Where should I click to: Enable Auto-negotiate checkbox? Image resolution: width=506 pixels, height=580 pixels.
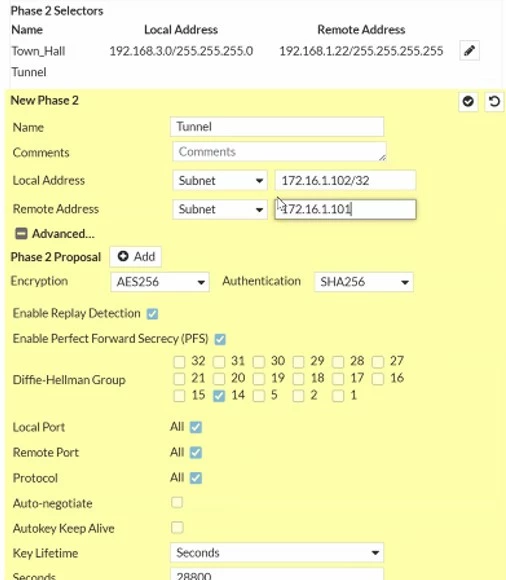click(177, 502)
